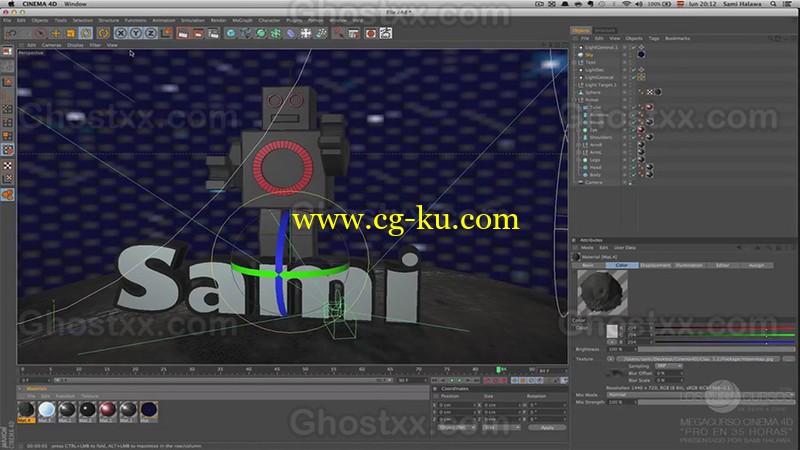Viewport: 800px width, 450px height.
Task: Open the green array modeling icon
Action: [x=276, y=33]
